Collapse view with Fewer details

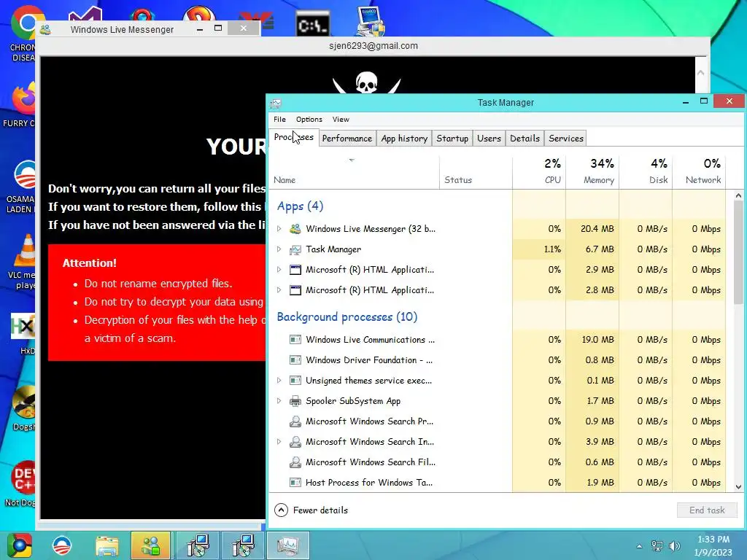311,510
